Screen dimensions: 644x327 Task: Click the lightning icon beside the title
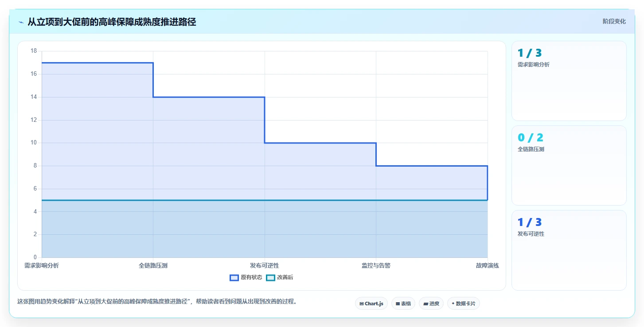(21, 22)
